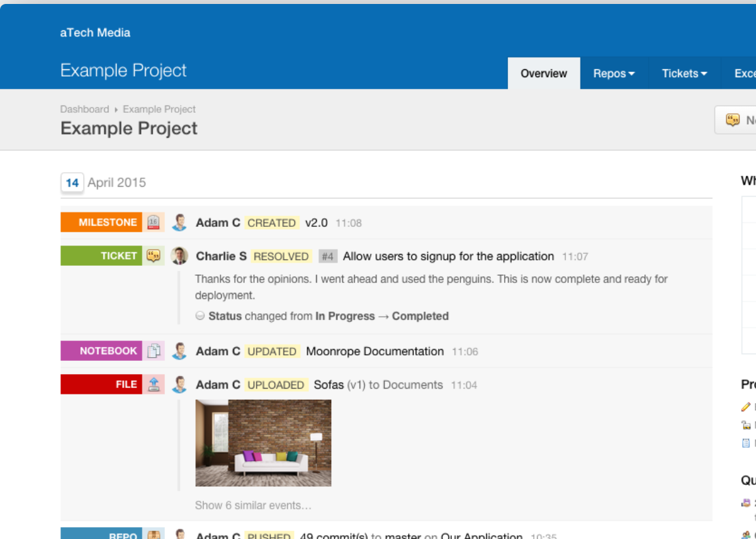
Task: Click the green TICKET label
Action: [x=101, y=255]
